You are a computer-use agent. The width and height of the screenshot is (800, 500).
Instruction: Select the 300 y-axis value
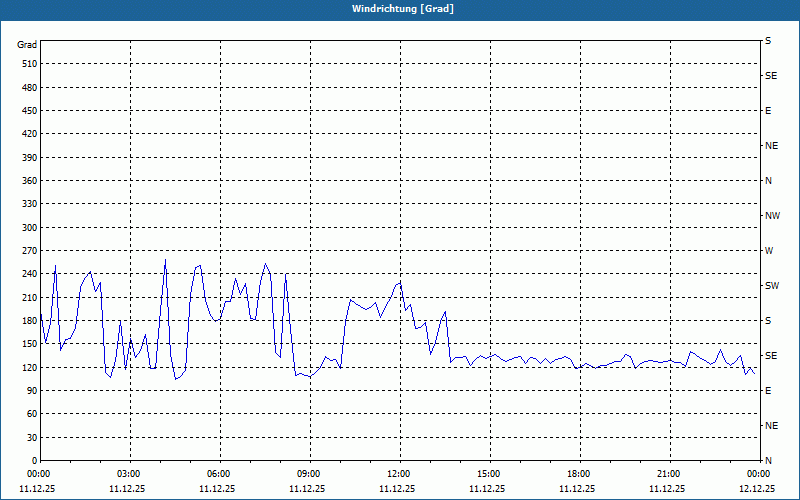[x=30, y=228]
